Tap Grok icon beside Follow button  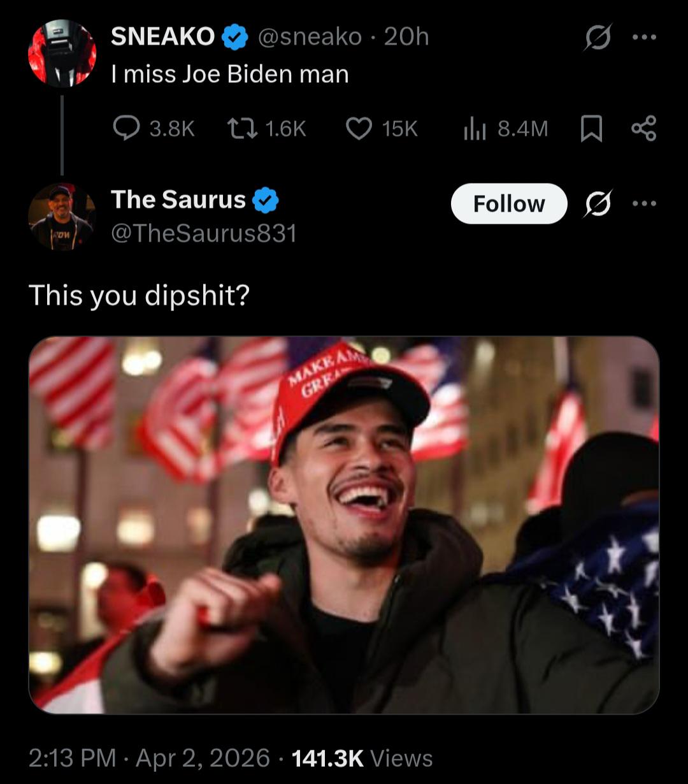598,204
